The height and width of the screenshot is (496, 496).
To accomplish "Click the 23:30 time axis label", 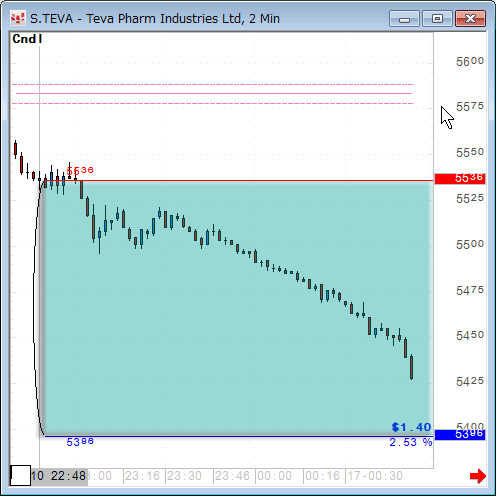I will click(x=184, y=476).
